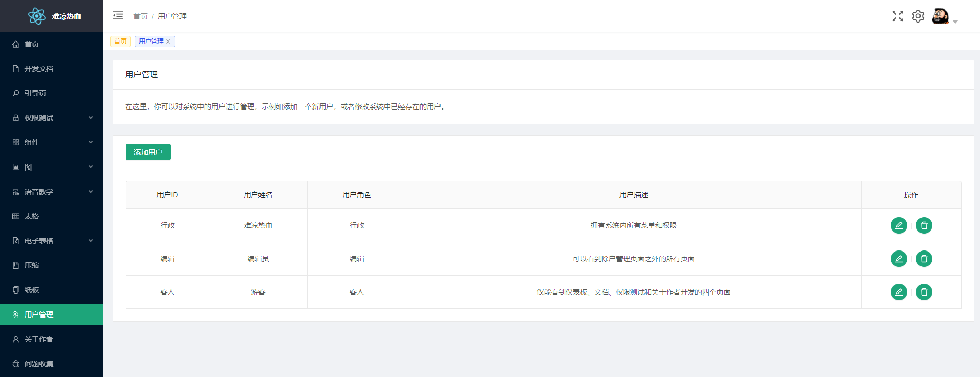Click the React logo in sidebar
The height and width of the screenshot is (377, 980).
[37, 16]
